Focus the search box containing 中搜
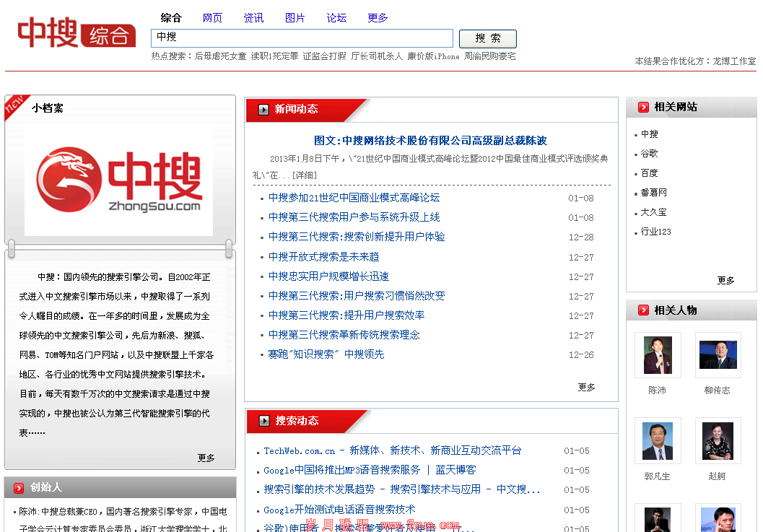Image resolution: width=763 pixels, height=532 pixels. click(302, 38)
